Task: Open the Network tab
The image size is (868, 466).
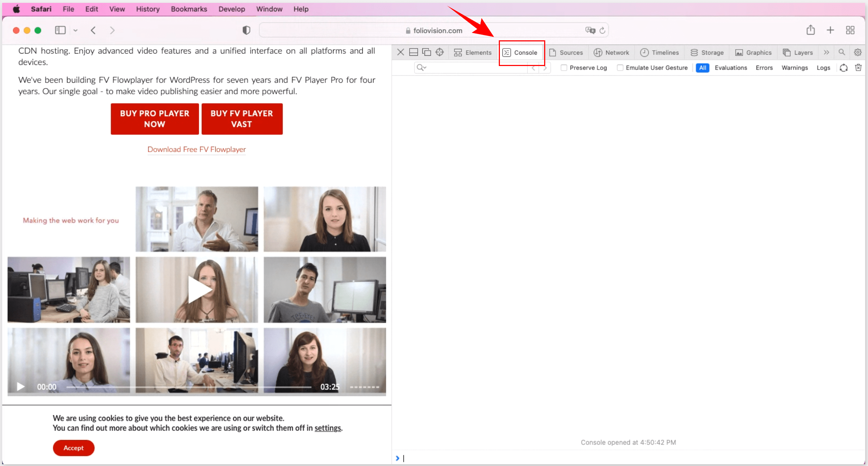Action: (611, 52)
